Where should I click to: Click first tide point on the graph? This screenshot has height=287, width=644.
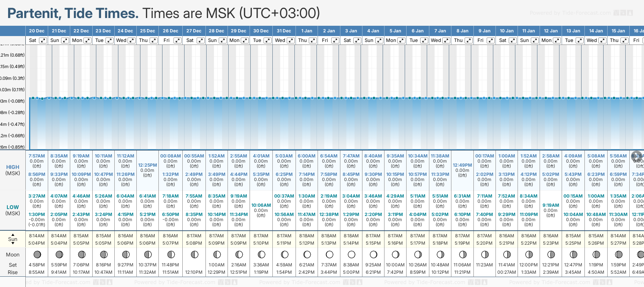(33, 98)
